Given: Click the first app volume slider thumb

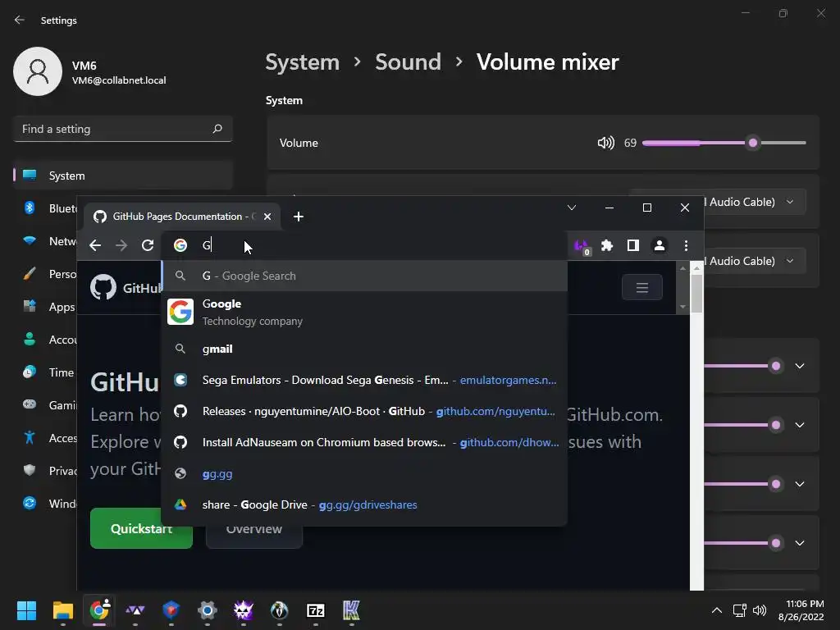Looking at the screenshot, I should click(x=776, y=366).
